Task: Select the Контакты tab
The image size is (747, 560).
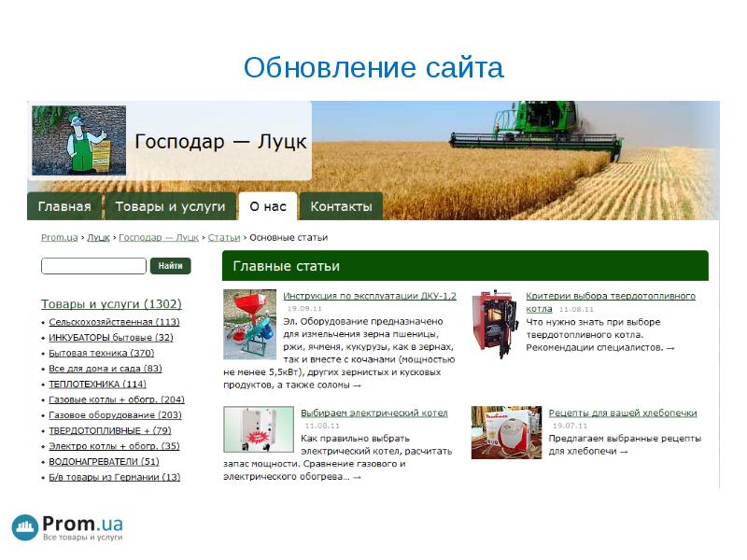Action: [x=341, y=206]
